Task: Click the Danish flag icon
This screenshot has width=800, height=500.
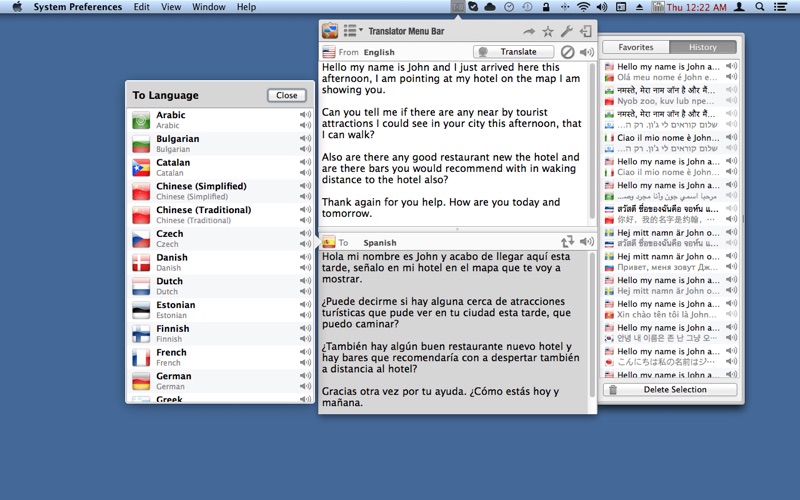Action: (x=141, y=263)
